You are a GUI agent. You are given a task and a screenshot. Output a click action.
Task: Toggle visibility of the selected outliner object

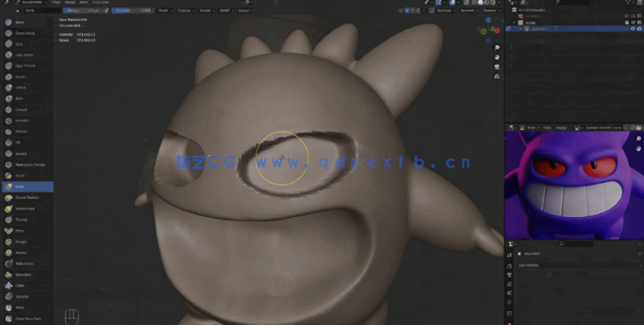pos(633,29)
